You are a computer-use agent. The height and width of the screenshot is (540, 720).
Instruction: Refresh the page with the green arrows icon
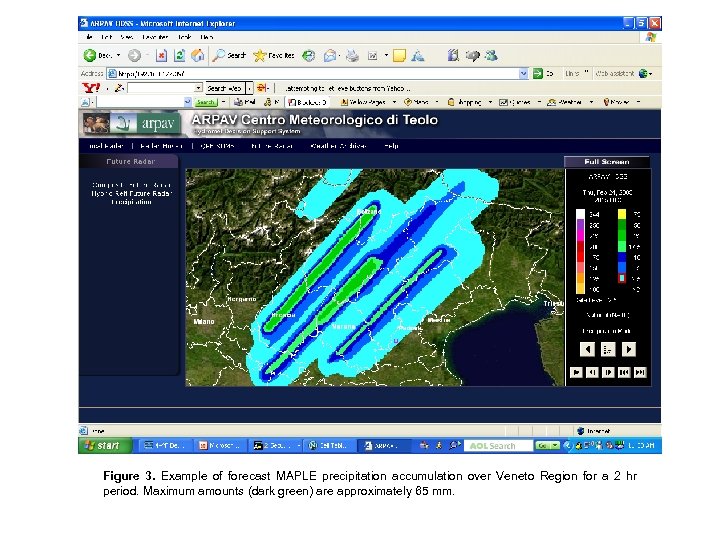click(180, 56)
